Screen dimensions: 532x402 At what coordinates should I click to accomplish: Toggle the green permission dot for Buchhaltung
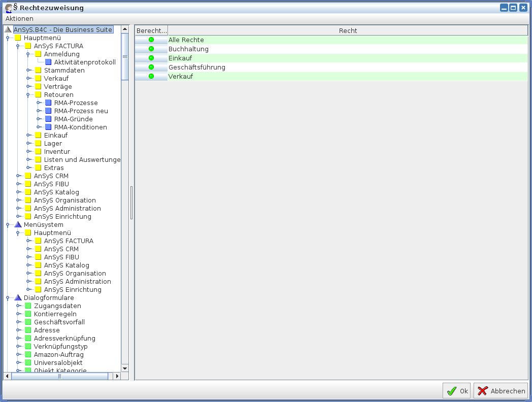click(151, 49)
